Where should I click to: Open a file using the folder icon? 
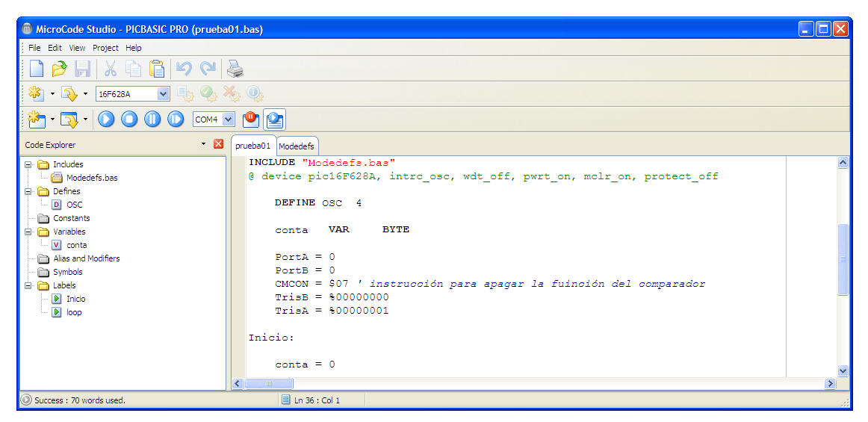[59, 69]
